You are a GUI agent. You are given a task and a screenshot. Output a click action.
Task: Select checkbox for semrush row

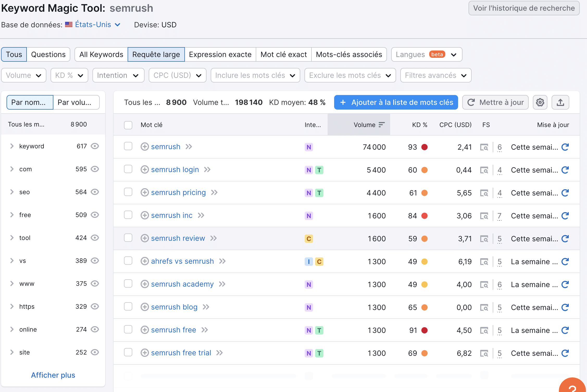click(128, 146)
